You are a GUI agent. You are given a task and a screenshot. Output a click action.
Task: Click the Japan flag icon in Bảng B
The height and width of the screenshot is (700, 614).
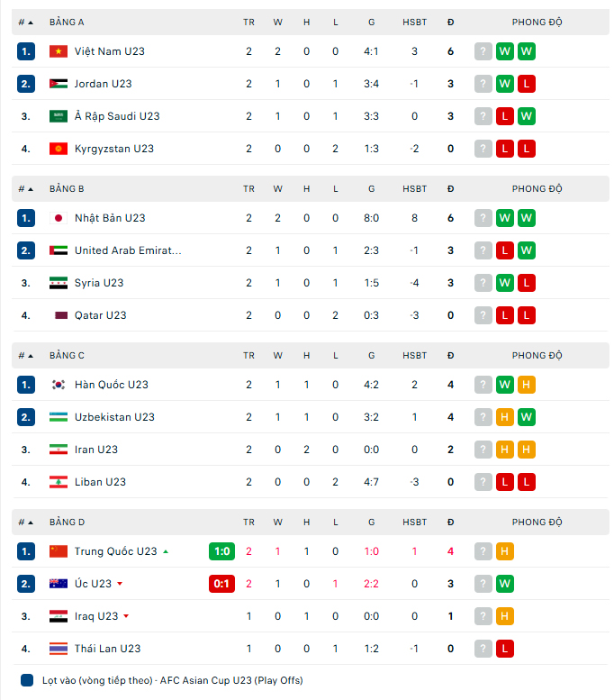click(59, 218)
